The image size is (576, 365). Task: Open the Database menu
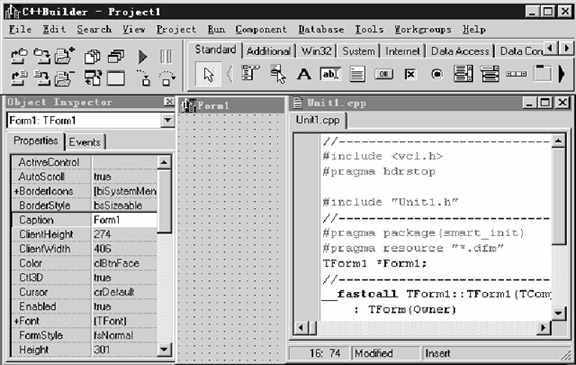(x=321, y=29)
